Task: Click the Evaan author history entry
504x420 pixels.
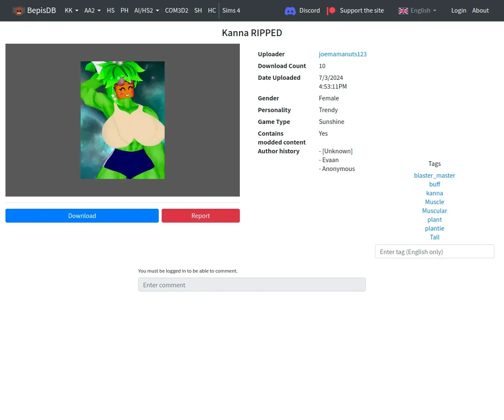Action: coord(329,160)
